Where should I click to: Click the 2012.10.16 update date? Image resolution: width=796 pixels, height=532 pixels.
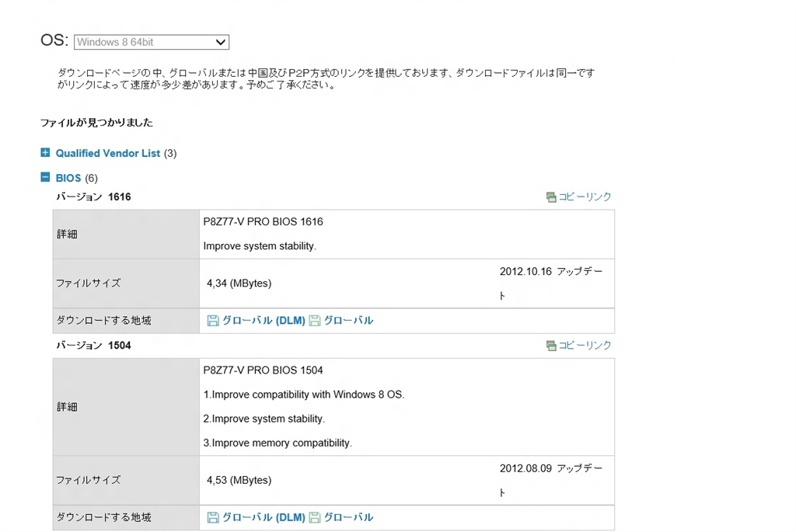[525, 271]
